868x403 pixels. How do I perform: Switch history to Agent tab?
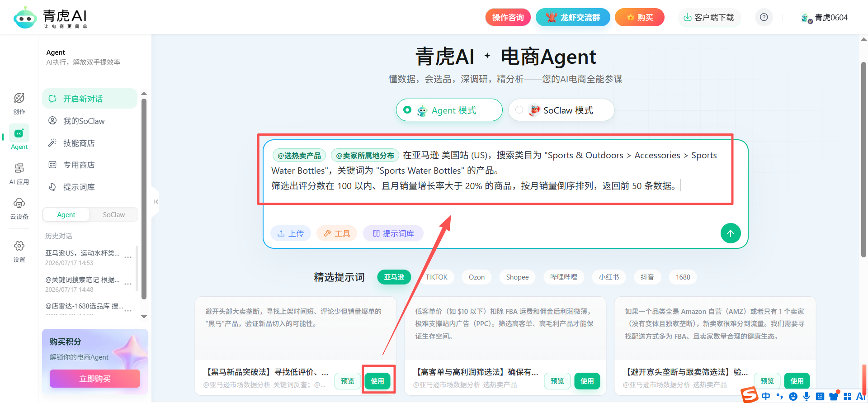[66, 214]
